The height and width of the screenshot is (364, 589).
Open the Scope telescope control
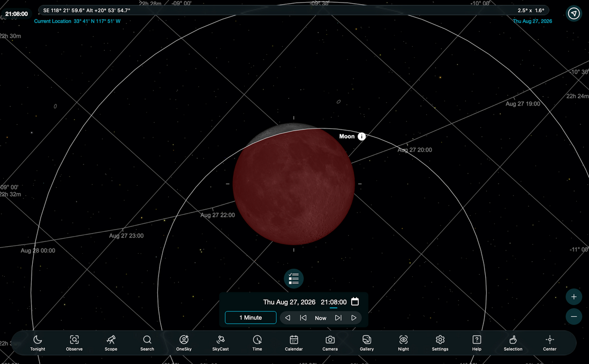coord(111,343)
